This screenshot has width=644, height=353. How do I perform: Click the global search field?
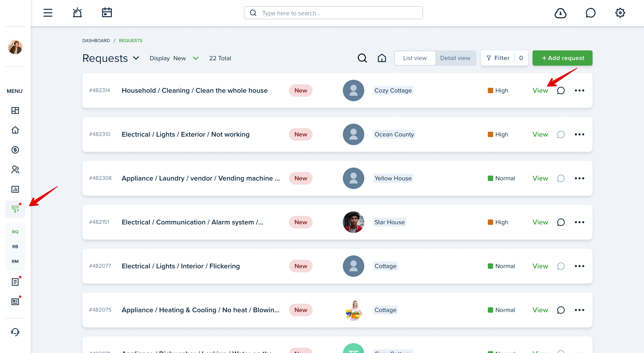click(x=333, y=13)
